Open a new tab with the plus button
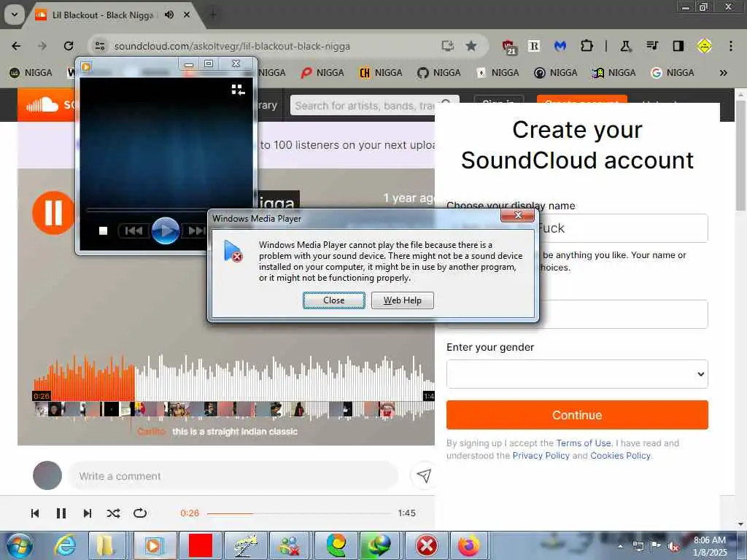This screenshot has height=560, width=747. pos(213,15)
